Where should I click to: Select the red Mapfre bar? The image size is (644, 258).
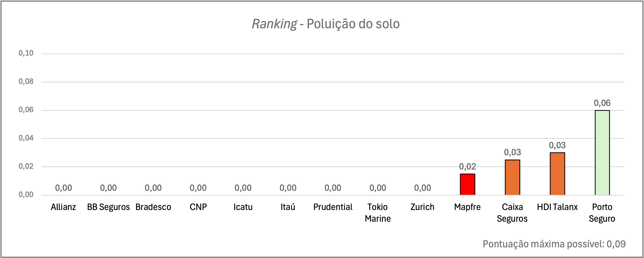point(467,184)
